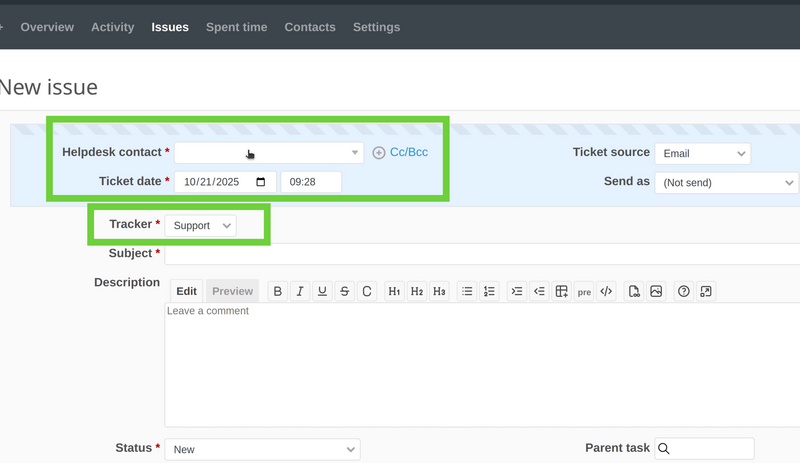
Task: Click the Parent task search field
Action: tap(704, 449)
